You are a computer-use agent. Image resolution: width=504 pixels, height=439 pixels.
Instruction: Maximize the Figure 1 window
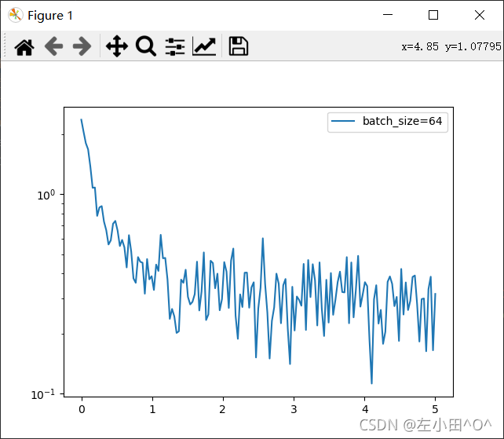[433, 15]
